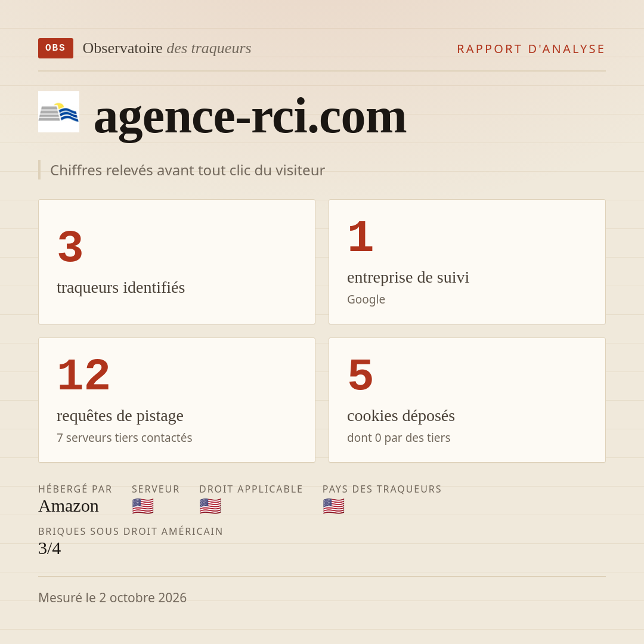Image resolution: width=644 pixels, height=644 pixels.
Task: Click the Pays des traqueurs label
Action: 382,489
